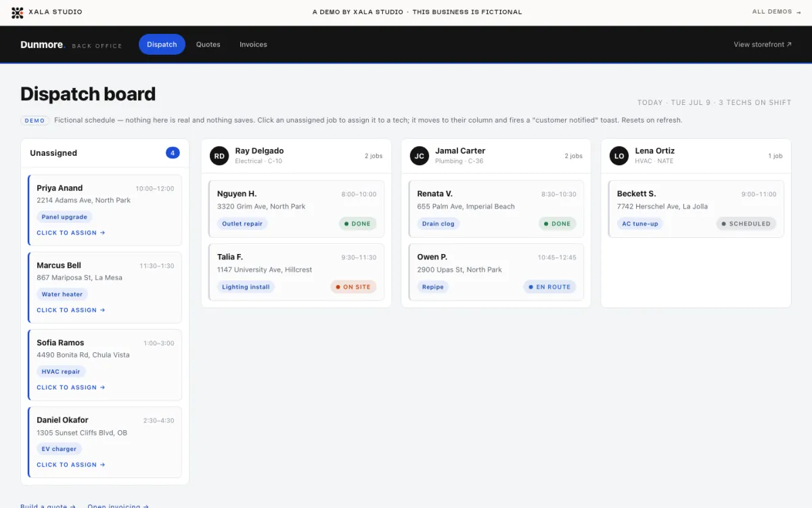Click the View storefront link
Viewport: 812px width, 508px height.
point(763,45)
